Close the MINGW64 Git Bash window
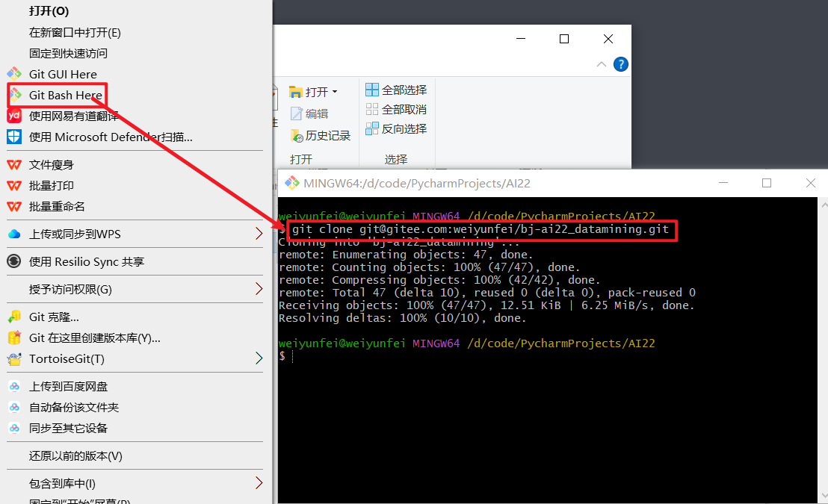 [811, 183]
